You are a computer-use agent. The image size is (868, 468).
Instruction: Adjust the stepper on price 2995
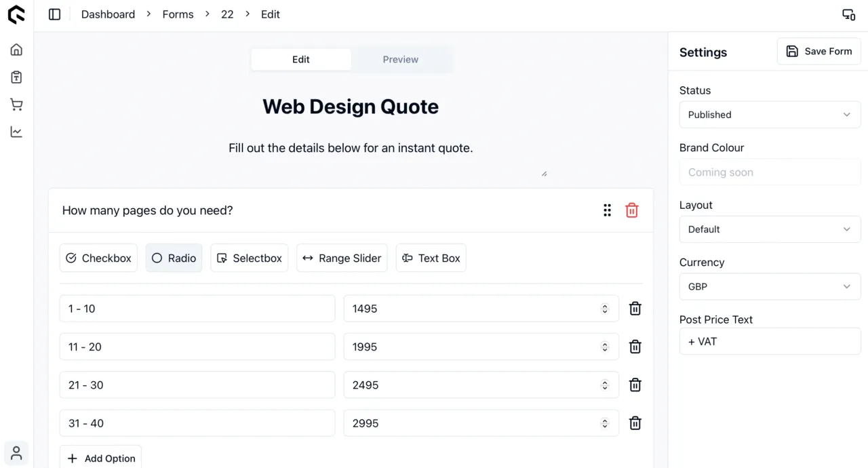[x=604, y=423]
